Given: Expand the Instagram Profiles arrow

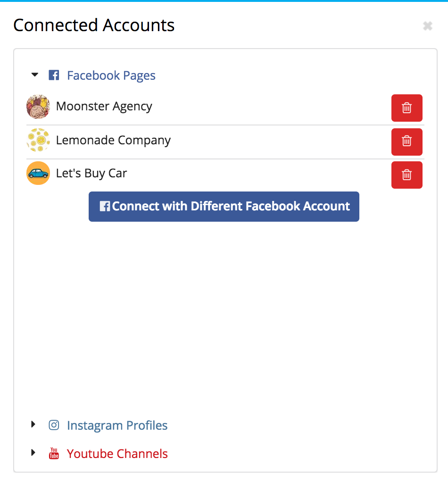Looking at the screenshot, I should point(33,425).
